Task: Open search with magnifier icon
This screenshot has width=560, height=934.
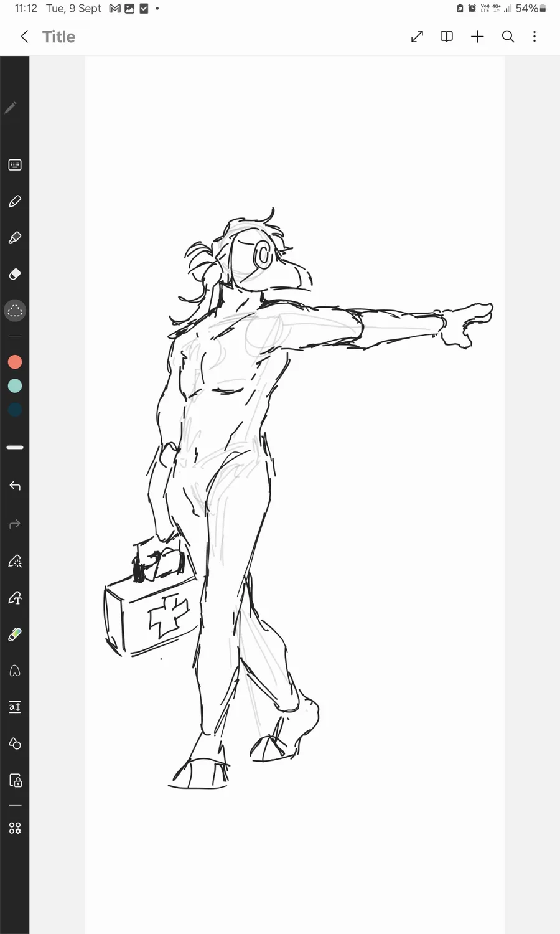Action: [508, 37]
